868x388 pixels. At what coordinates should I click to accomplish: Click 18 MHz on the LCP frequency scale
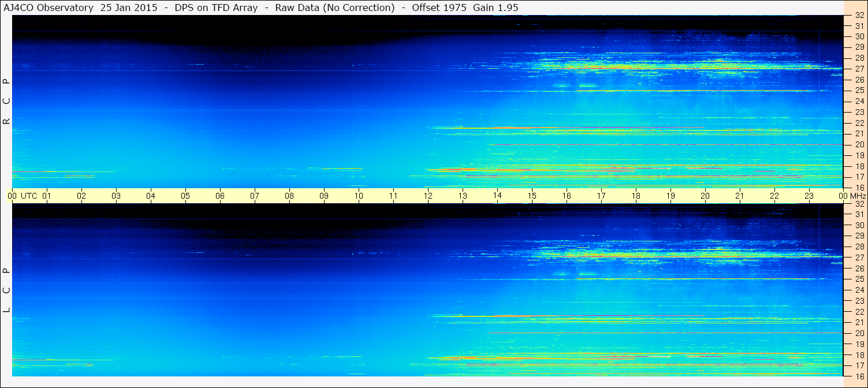pyautogui.click(x=859, y=355)
